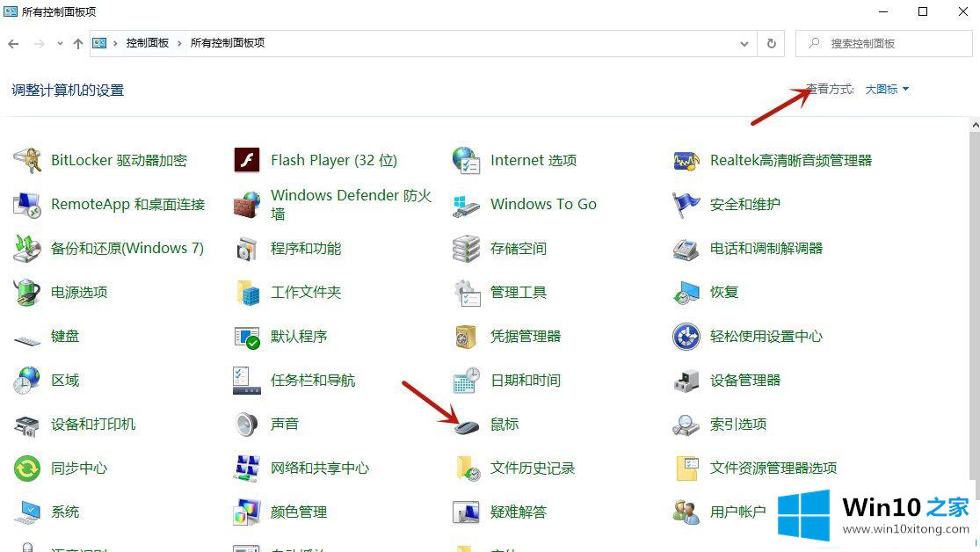Click the 声音 text label
980x552 pixels.
point(285,425)
